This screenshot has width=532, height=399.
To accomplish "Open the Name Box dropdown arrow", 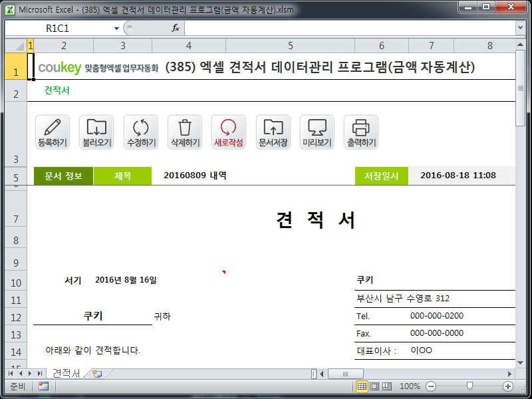I will [116, 28].
